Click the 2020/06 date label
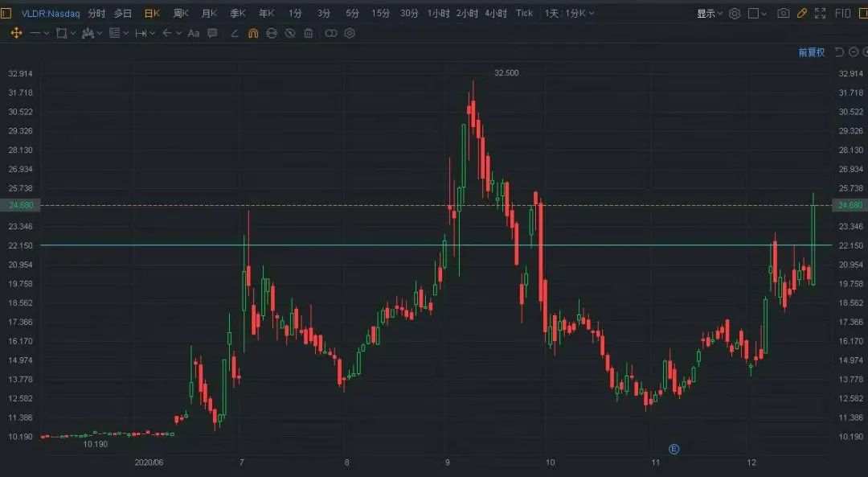 coord(149,462)
